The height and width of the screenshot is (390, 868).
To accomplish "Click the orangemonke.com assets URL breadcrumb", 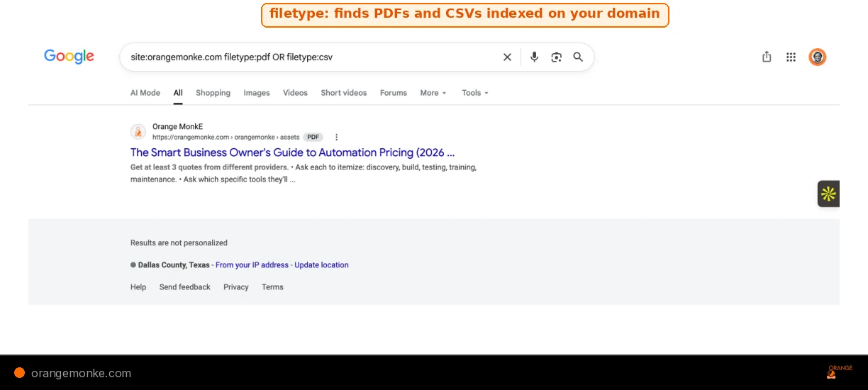I will point(226,137).
